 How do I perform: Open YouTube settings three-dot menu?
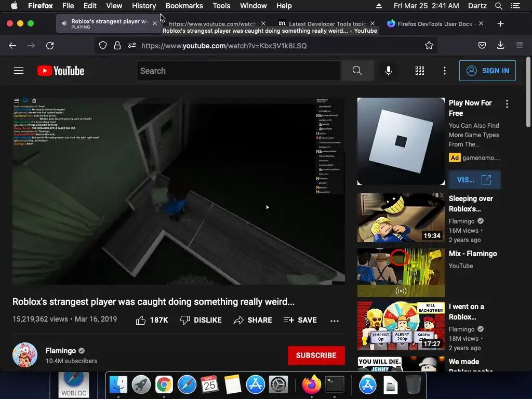tap(445, 71)
